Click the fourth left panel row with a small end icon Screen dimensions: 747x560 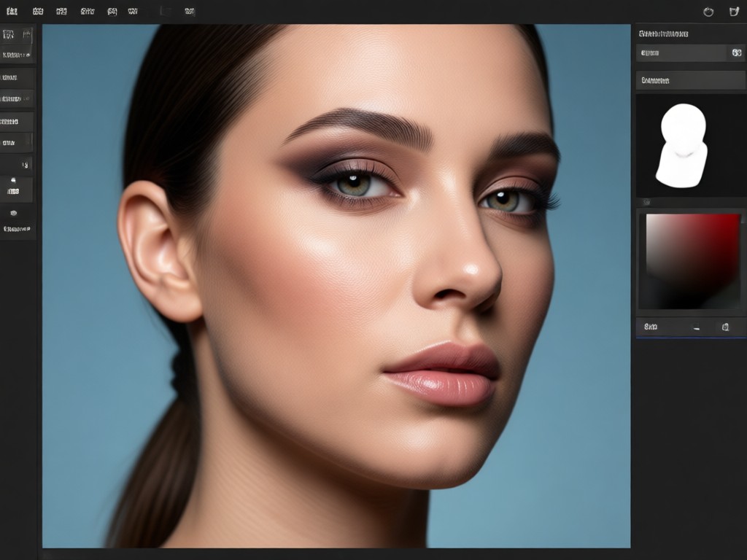click(x=16, y=99)
